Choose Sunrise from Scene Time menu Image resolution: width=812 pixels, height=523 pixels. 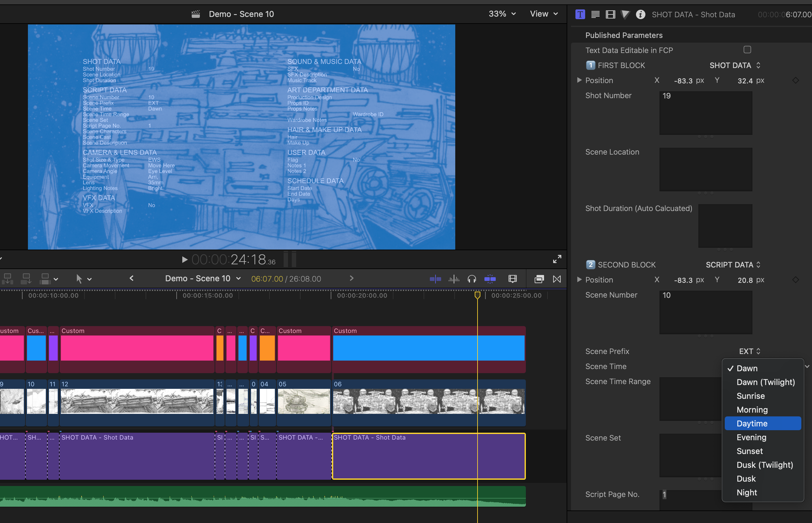coord(763,396)
